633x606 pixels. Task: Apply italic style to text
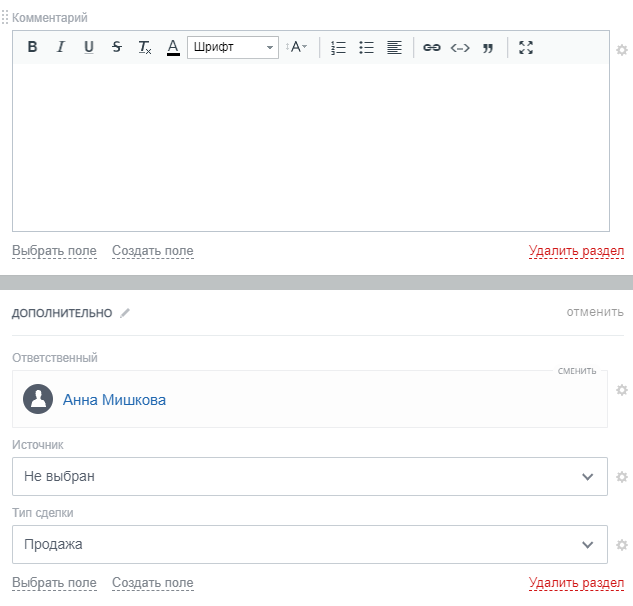60,47
